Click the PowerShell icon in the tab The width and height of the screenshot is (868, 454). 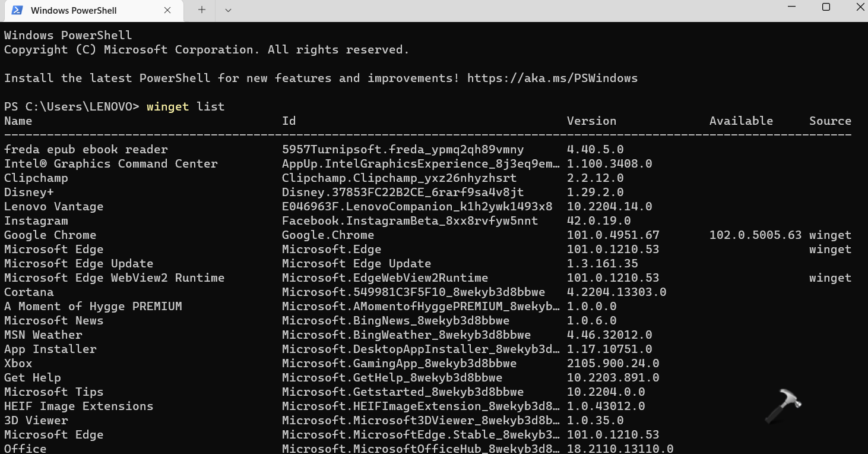coord(17,10)
